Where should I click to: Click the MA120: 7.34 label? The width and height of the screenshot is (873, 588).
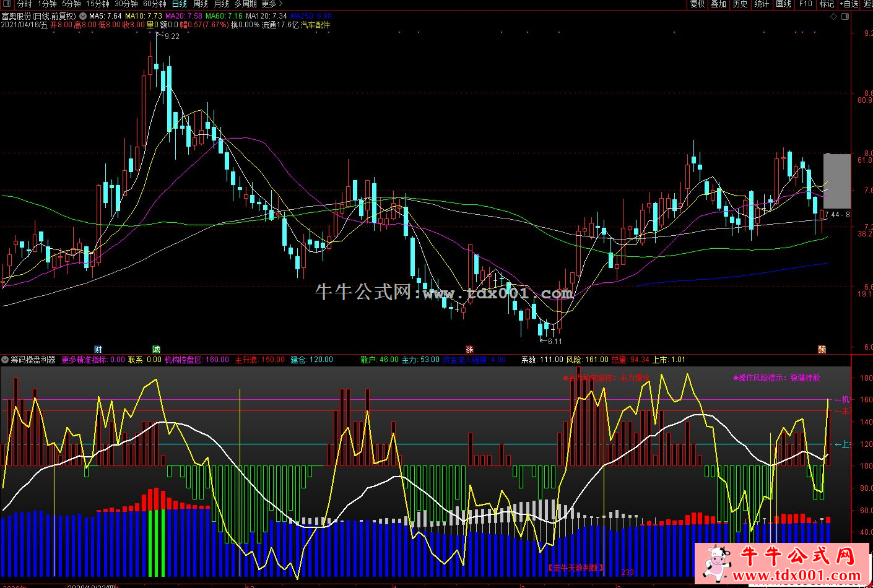tap(266, 16)
